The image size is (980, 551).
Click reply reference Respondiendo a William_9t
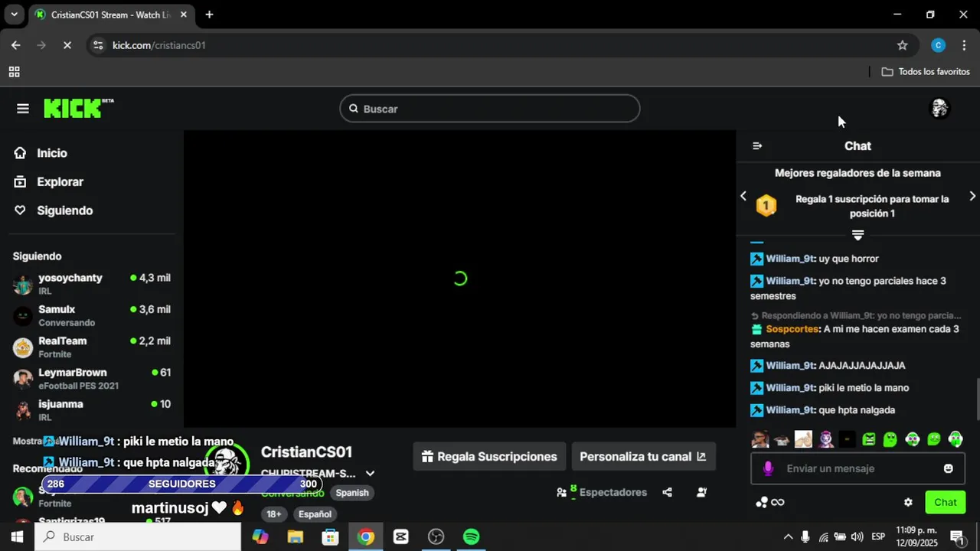pyautogui.click(x=856, y=315)
